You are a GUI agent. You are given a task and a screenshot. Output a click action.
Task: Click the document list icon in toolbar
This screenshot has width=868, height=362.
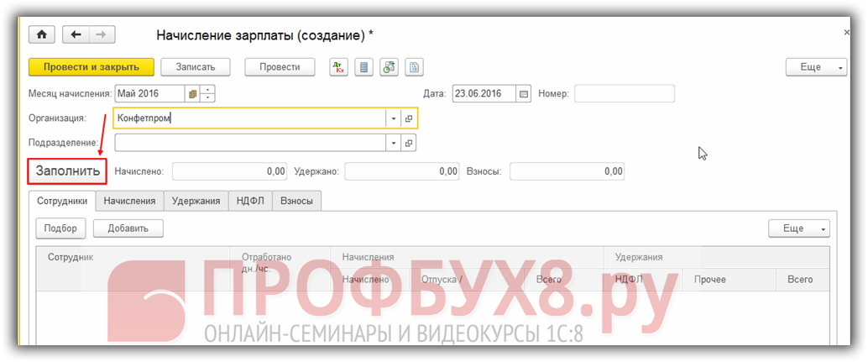point(363,67)
